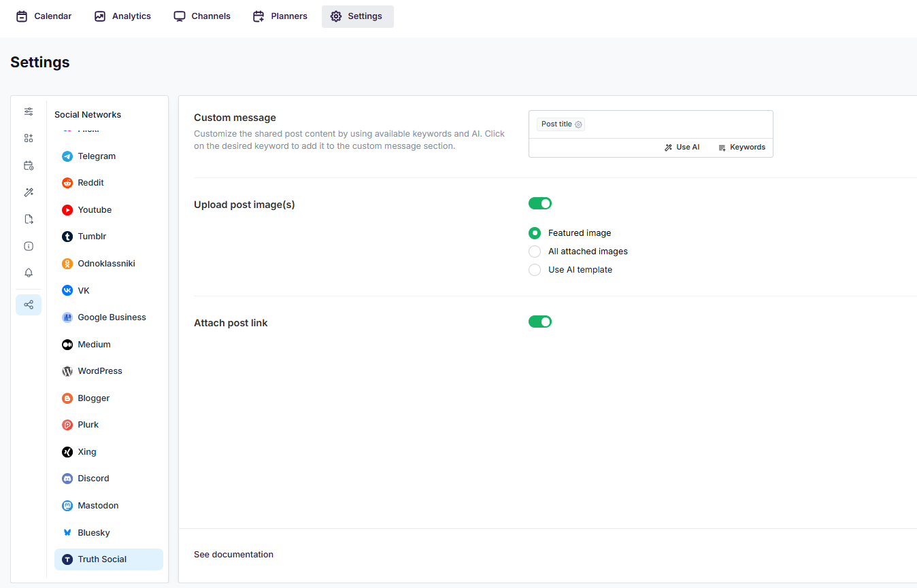Click the magic wand icon in sidebar
Screen dimensions: 917x588
coord(29,192)
